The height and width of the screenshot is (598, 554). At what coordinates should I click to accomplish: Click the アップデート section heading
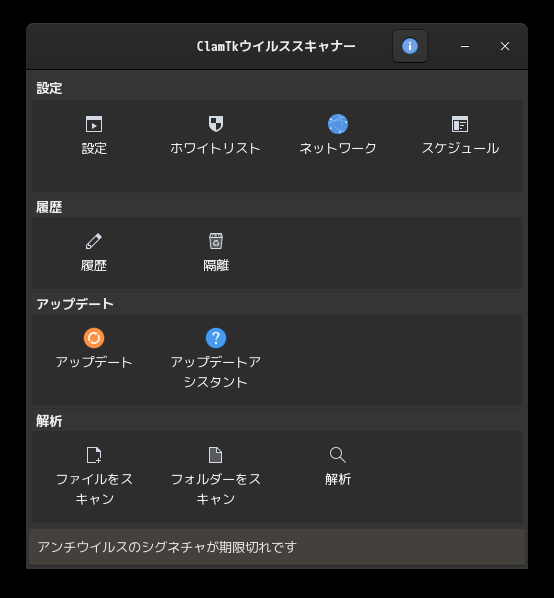(75, 304)
